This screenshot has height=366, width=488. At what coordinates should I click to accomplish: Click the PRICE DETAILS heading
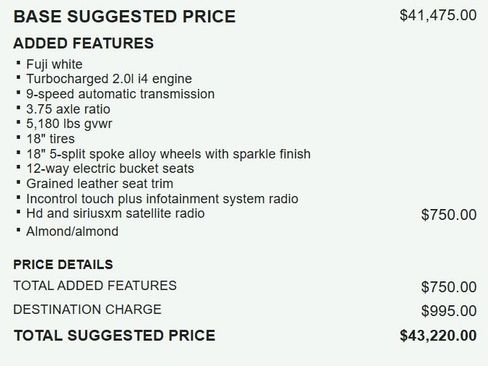point(63,264)
